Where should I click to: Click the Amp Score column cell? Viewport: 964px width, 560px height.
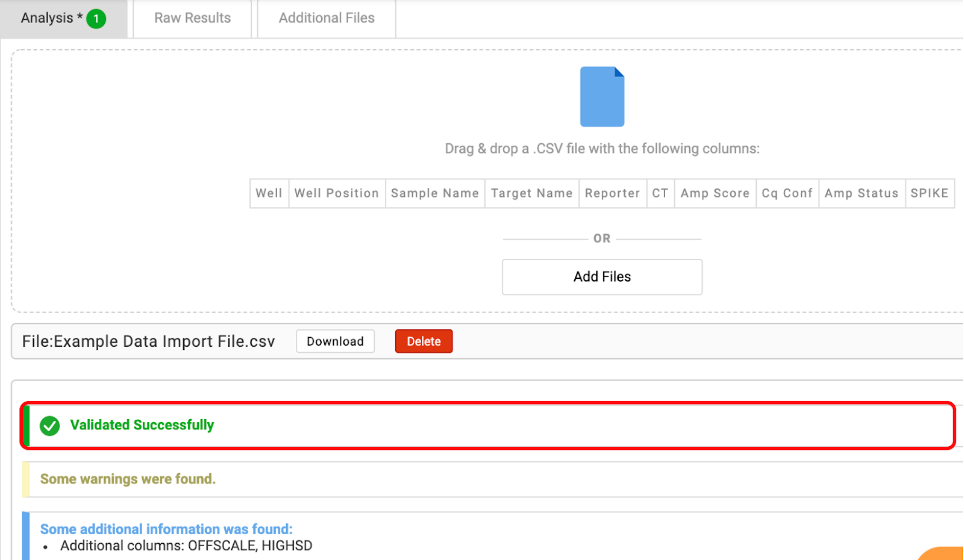[715, 193]
